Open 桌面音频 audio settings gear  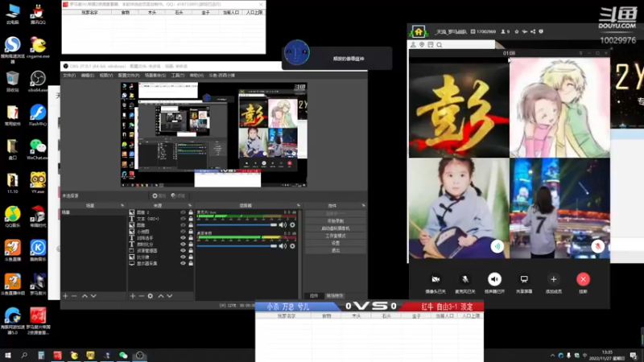coord(292,246)
